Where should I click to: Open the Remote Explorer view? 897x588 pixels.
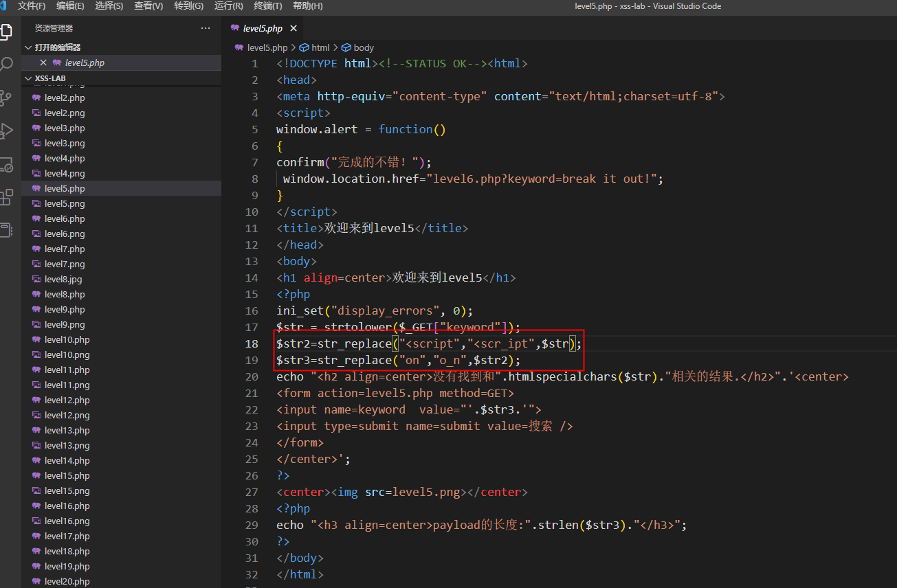coord(5,165)
